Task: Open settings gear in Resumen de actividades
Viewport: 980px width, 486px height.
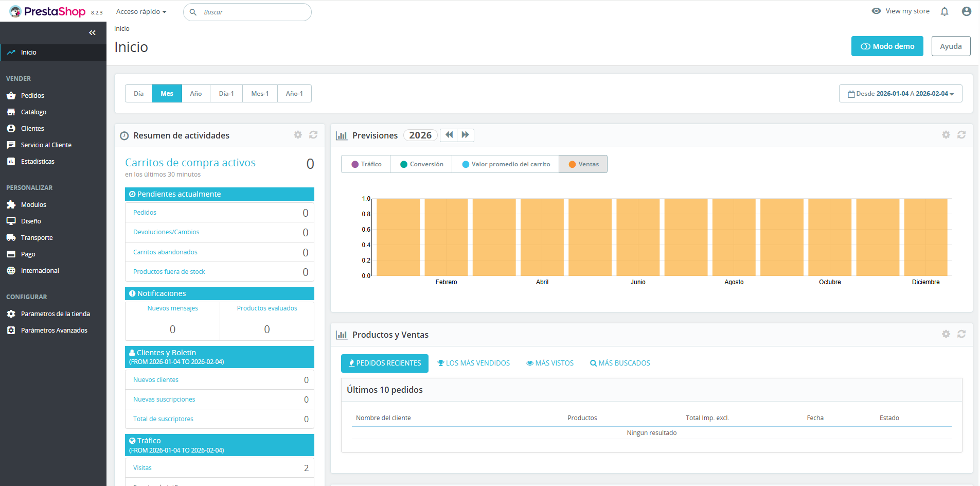Action: click(x=298, y=135)
